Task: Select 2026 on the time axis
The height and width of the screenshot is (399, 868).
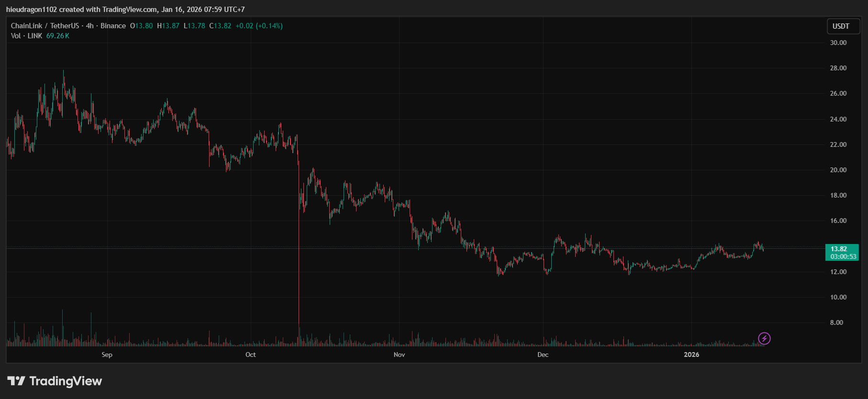Action: [x=691, y=355]
